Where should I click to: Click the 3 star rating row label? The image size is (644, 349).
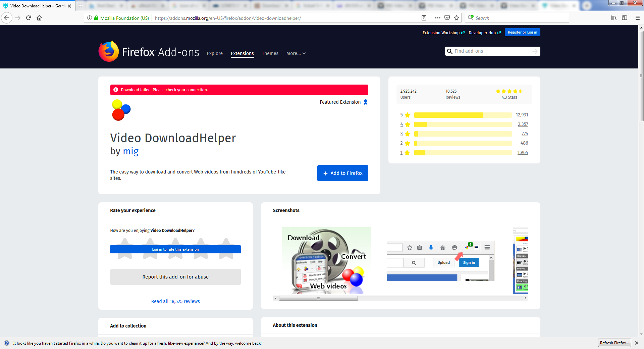(405, 134)
